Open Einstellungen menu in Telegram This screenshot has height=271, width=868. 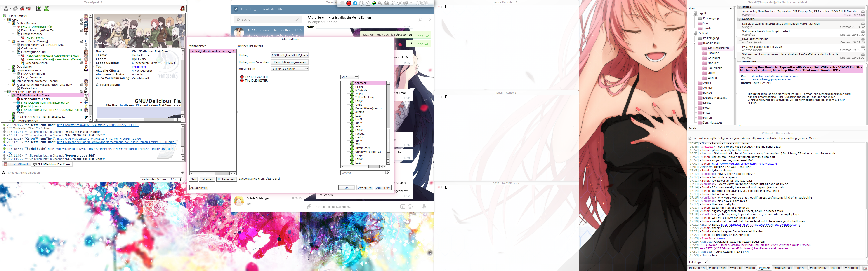coord(250,9)
